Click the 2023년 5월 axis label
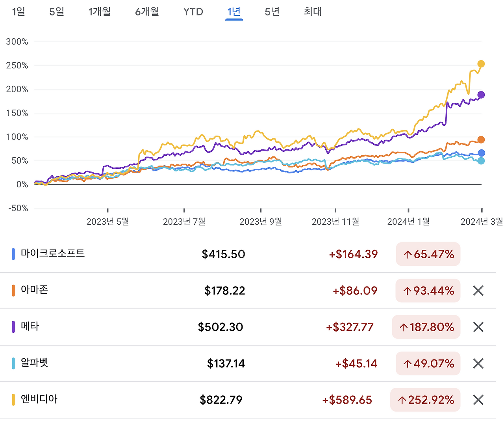 coord(107,222)
